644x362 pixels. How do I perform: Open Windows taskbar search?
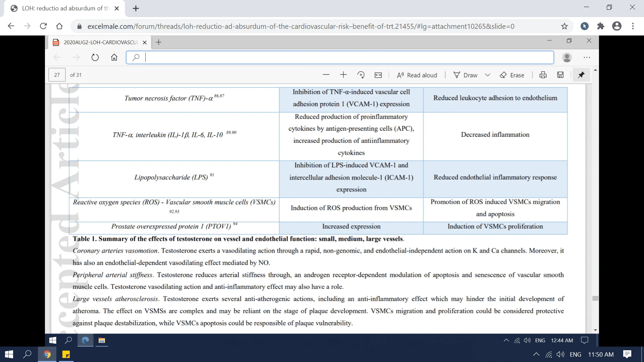pos(27,354)
